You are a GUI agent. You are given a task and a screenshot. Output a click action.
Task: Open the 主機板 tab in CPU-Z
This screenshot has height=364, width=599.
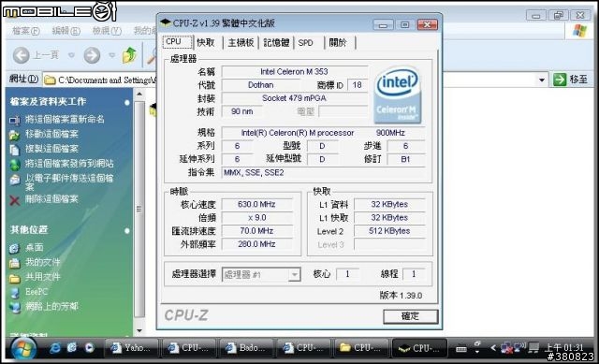tap(241, 42)
